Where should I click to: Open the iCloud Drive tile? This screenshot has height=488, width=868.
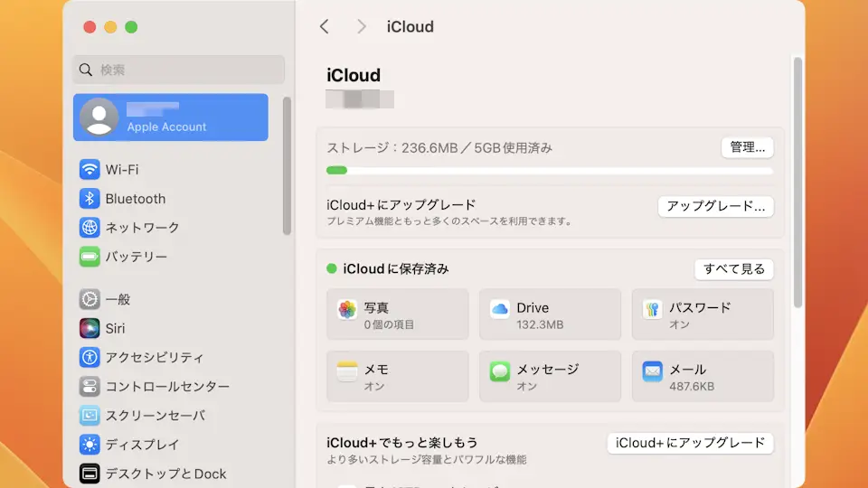coord(550,314)
